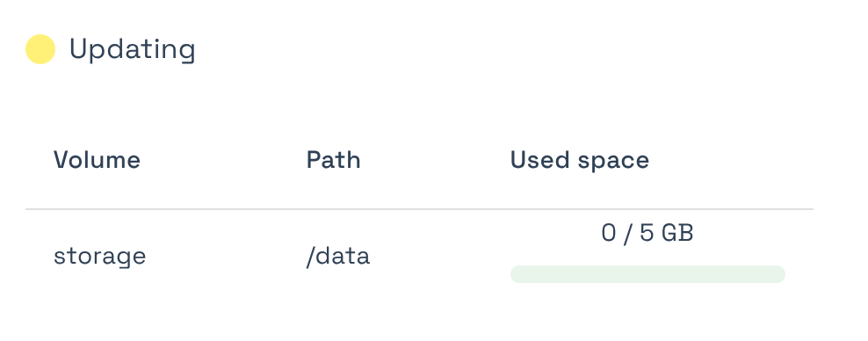Viewport: 868px width, 341px height.
Task: Click the Used space column header
Action: 580,161
